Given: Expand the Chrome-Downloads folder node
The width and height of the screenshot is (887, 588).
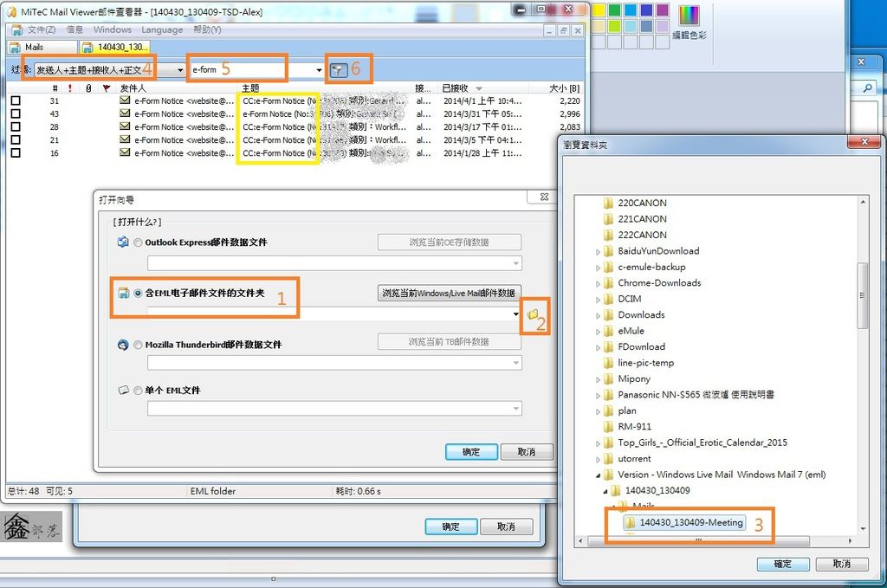Looking at the screenshot, I should coord(598,283).
